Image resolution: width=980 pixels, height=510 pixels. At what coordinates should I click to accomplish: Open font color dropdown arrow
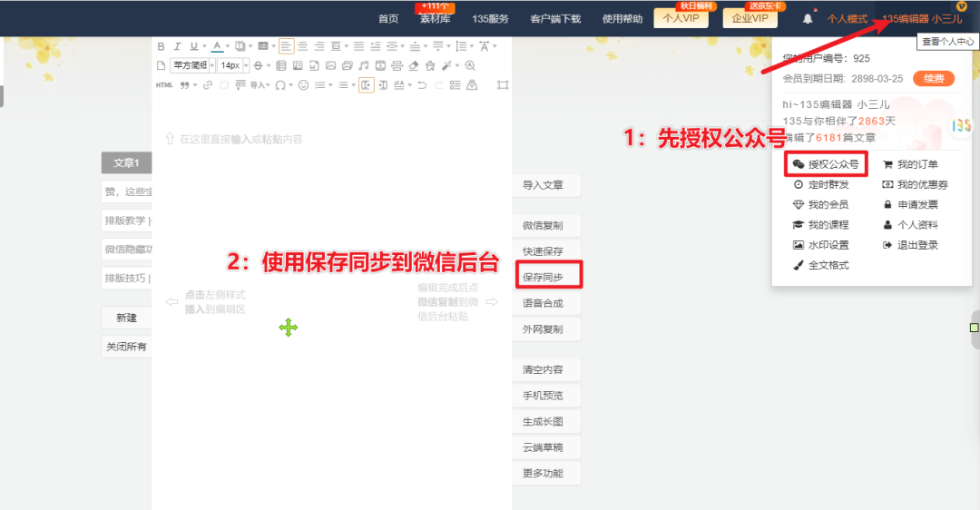click(228, 46)
